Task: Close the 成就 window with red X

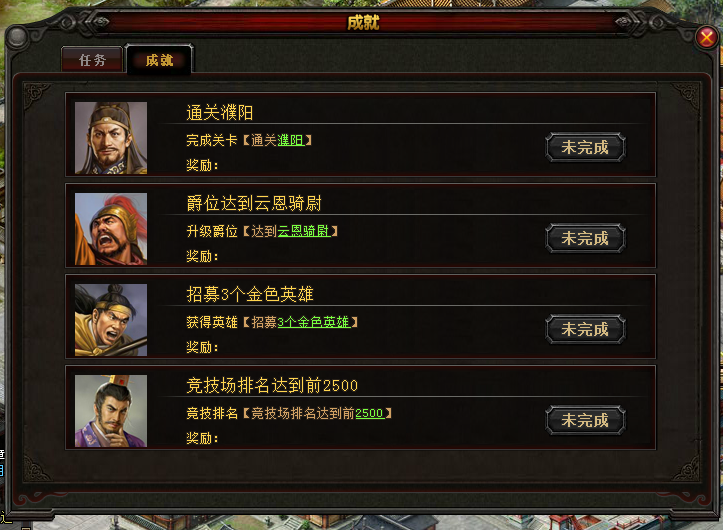Action: 706,37
